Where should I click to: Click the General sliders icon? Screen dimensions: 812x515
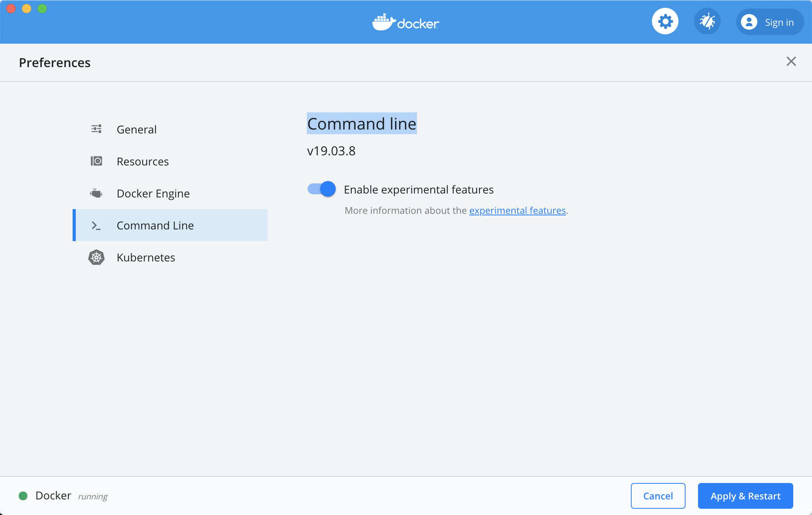coord(96,129)
